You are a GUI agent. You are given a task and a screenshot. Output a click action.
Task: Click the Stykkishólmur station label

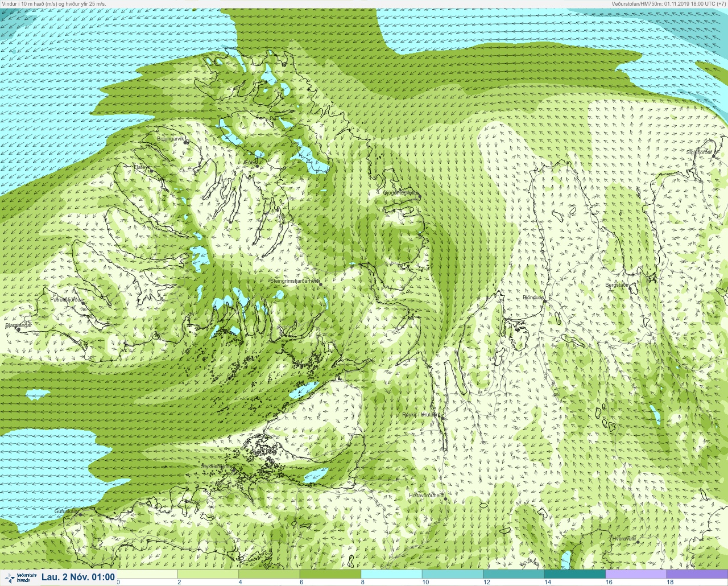(x=217, y=467)
